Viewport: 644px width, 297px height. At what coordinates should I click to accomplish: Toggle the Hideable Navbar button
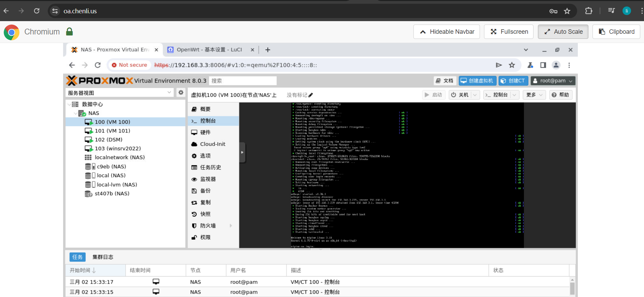point(447,32)
